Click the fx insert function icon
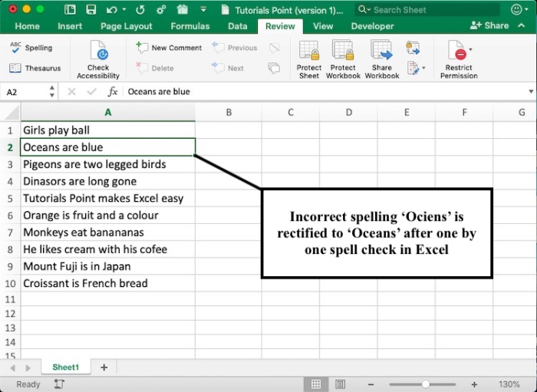Image resolution: width=537 pixels, height=392 pixels. coord(113,91)
